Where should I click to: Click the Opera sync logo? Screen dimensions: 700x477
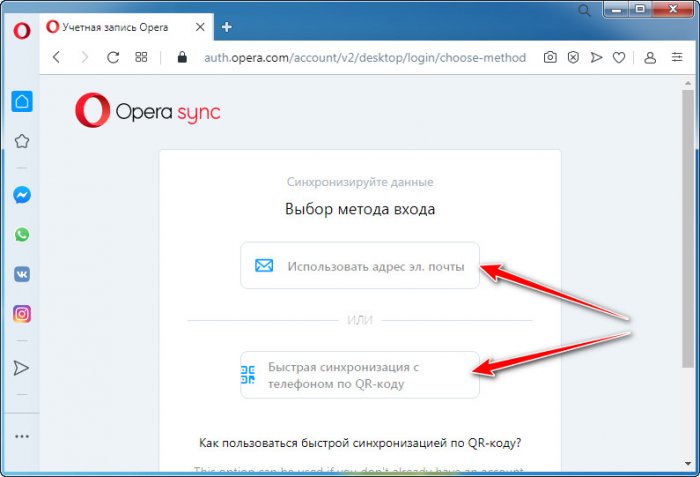click(147, 110)
